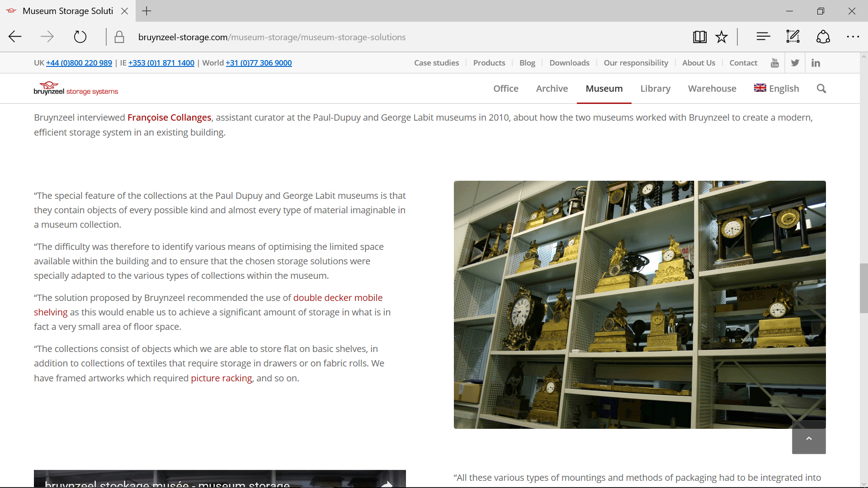
Task: Start a Web Note annotation
Action: click(x=793, y=37)
